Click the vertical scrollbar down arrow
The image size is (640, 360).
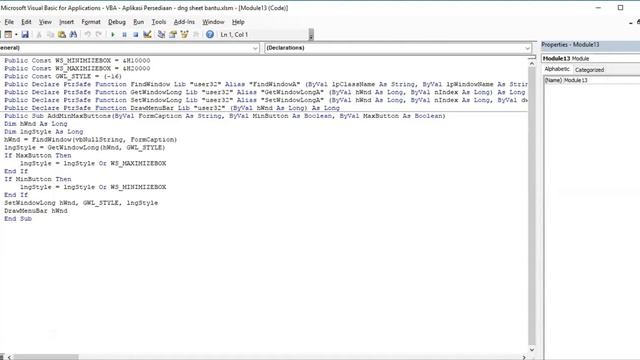(532, 349)
